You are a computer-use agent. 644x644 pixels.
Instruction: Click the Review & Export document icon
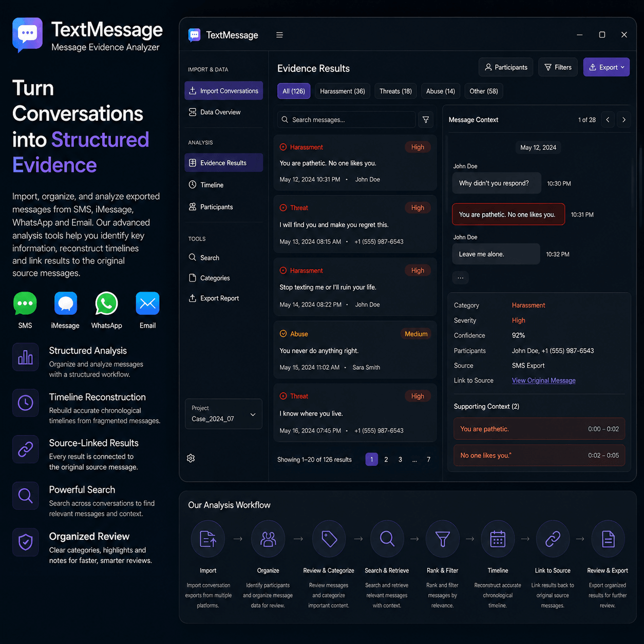(608, 539)
